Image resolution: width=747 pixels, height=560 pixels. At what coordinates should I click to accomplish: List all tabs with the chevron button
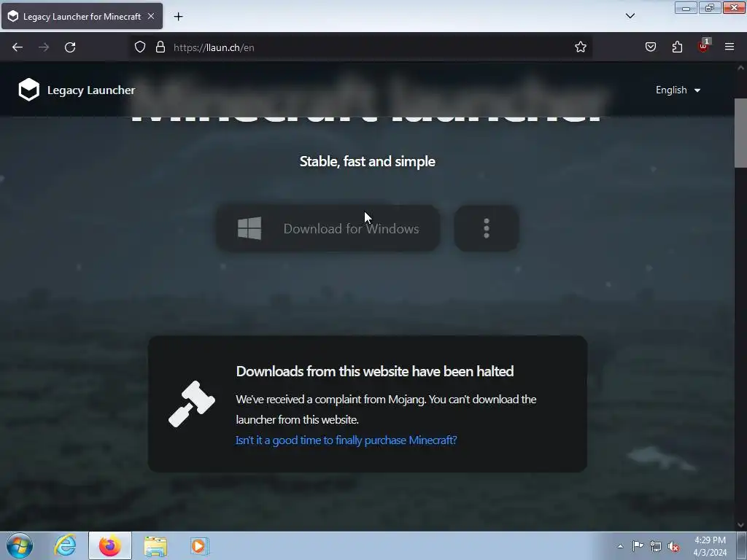pyautogui.click(x=630, y=16)
